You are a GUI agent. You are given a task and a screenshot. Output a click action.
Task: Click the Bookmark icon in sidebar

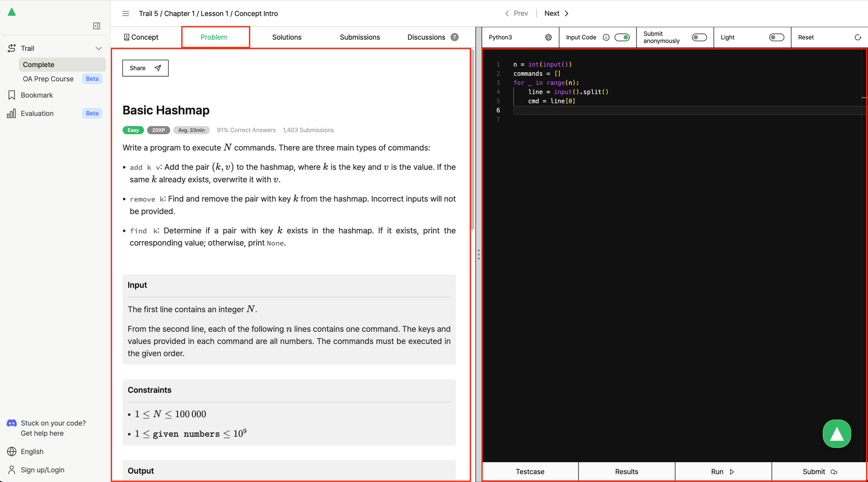(12, 95)
